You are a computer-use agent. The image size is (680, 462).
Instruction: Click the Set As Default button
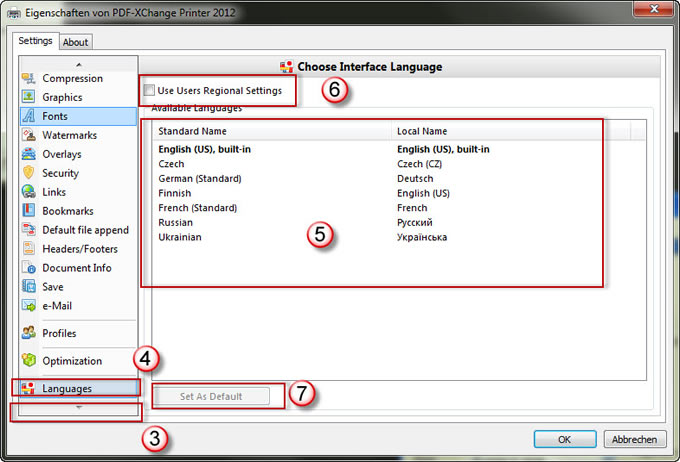[211, 396]
